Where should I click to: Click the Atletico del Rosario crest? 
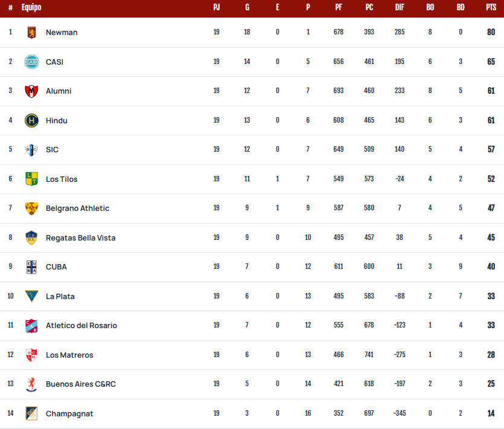[x=31, y=326]
